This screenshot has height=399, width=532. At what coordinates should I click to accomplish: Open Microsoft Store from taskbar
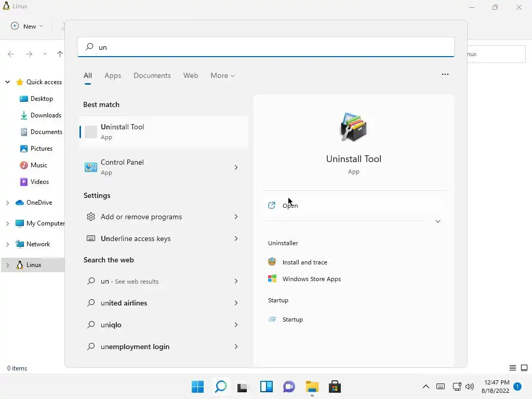point(335,387)
